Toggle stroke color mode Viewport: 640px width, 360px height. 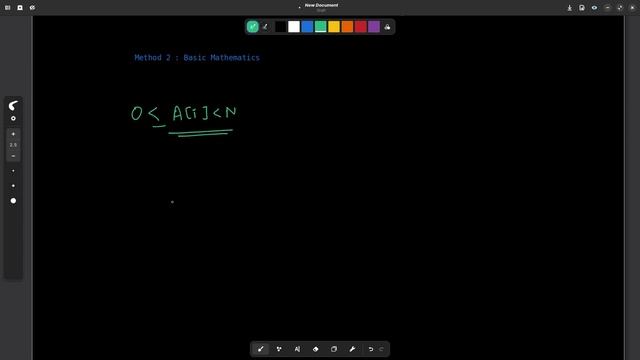253,27
